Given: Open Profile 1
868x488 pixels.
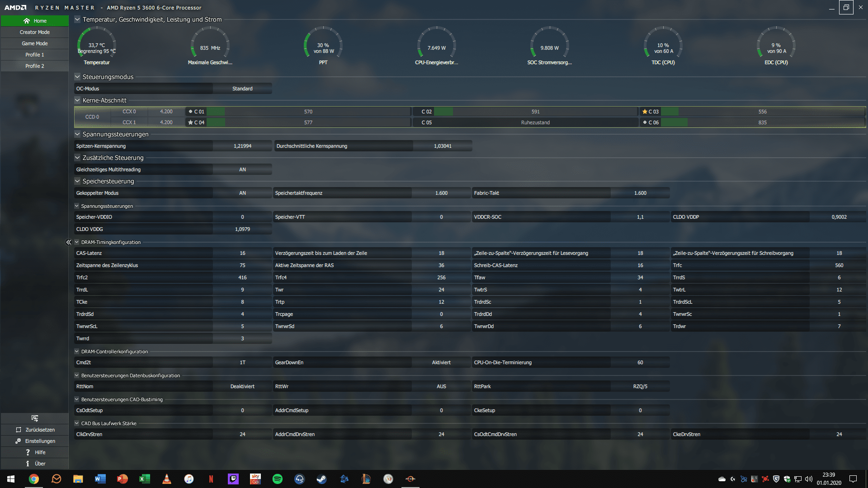Looking at the screenshot, I should pyautogui.click(x=35, y=55).
